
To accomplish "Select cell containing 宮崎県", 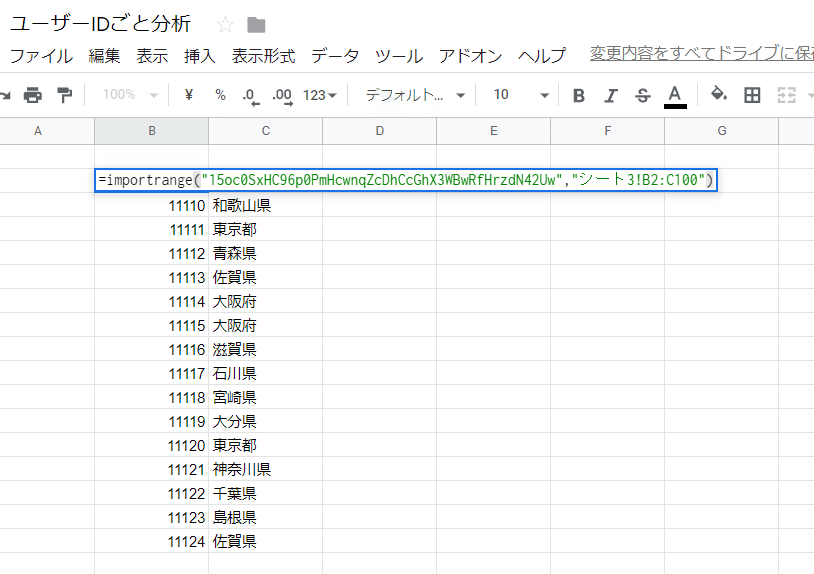I will point(265,398).
